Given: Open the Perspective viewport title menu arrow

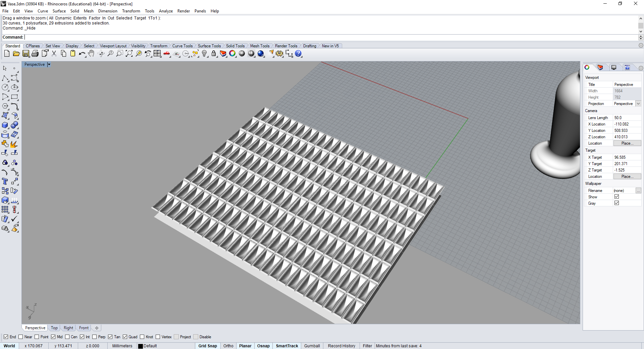Looking at the screenshot, I should click(49, 64).
